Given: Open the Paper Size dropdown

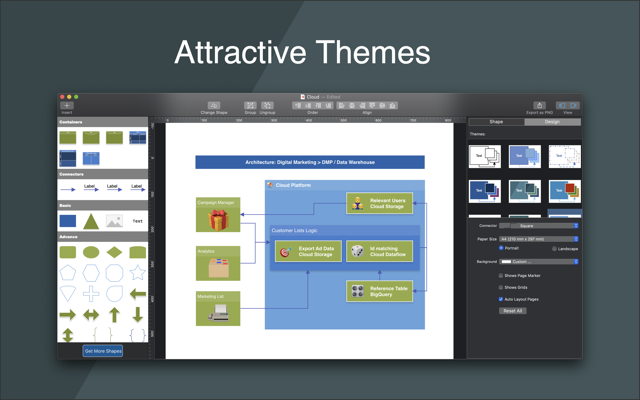Looking at the screenshot, I should [x=539, y=239].
